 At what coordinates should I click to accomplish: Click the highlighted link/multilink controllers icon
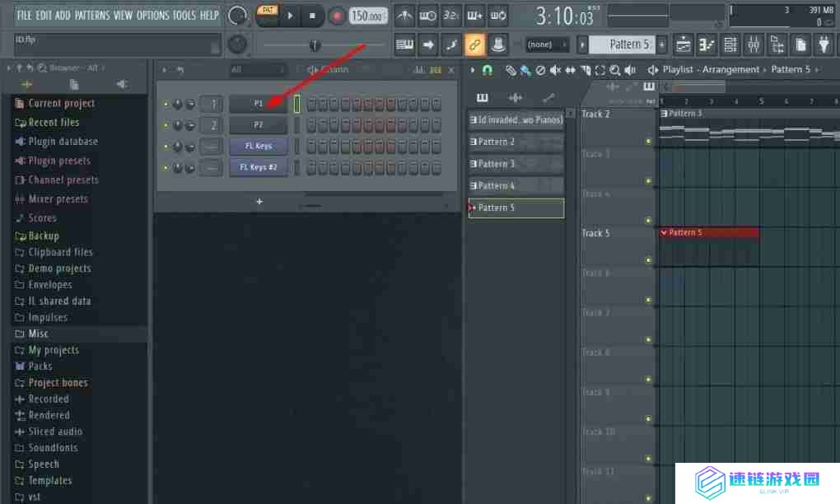point(474,44)
